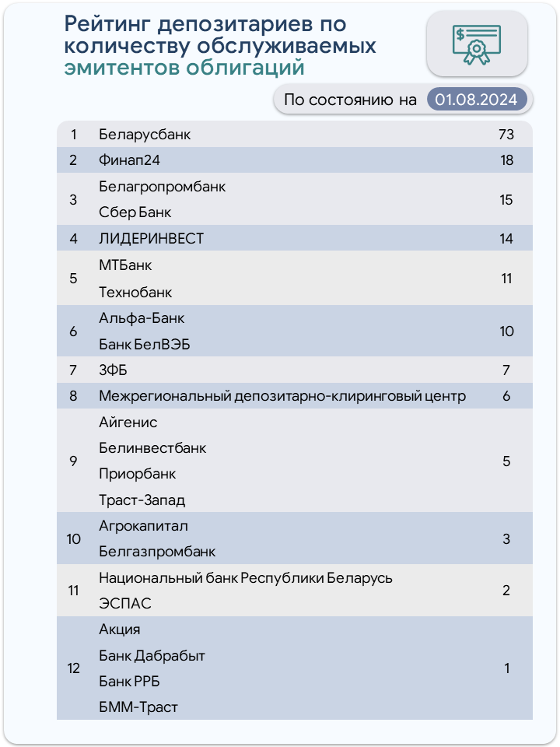Select Межрегиональный депозитарно-клиринговый центр entry
This screenshot has width=560, height=747.
point(282,396)
